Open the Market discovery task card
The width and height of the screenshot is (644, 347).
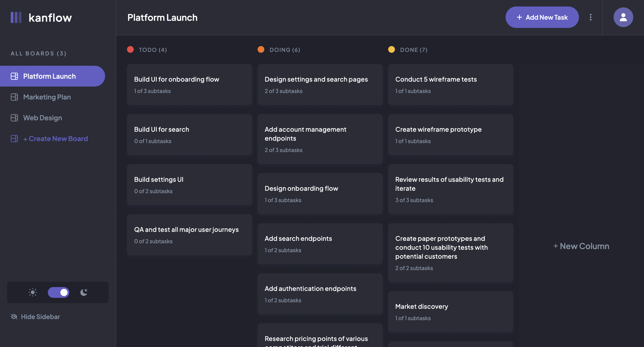point(451,312)
